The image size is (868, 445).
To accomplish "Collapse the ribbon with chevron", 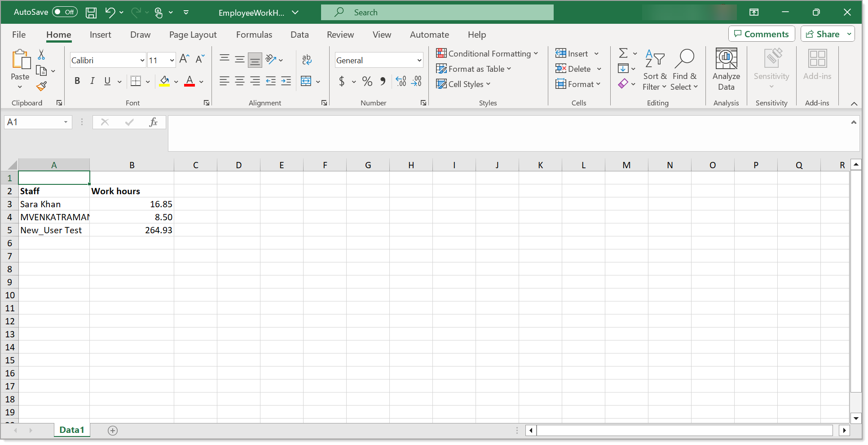I will pos(854,104).
